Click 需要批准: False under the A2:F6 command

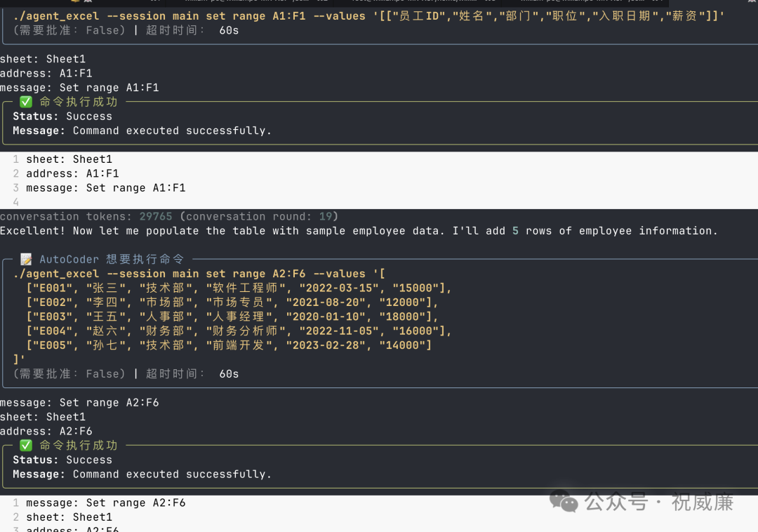coord(69,374)
